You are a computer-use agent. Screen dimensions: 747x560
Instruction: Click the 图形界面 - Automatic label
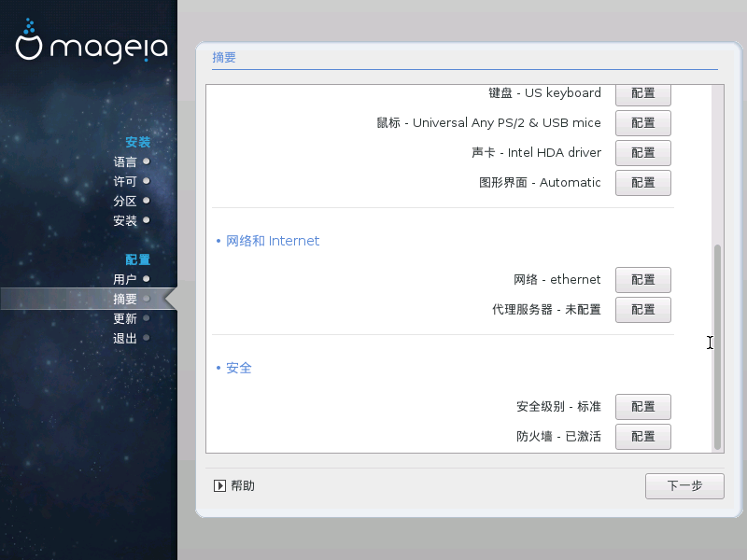(x=540, y=182)
